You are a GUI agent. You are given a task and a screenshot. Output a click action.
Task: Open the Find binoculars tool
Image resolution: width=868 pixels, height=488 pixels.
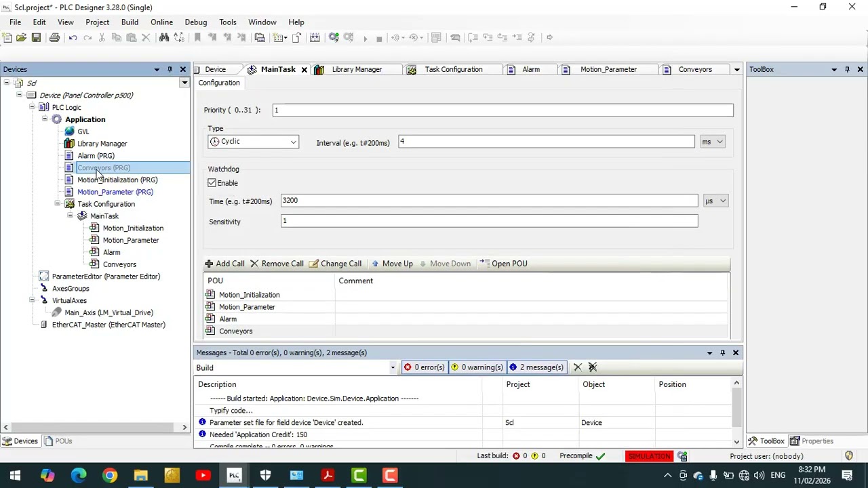click(163, 37)
